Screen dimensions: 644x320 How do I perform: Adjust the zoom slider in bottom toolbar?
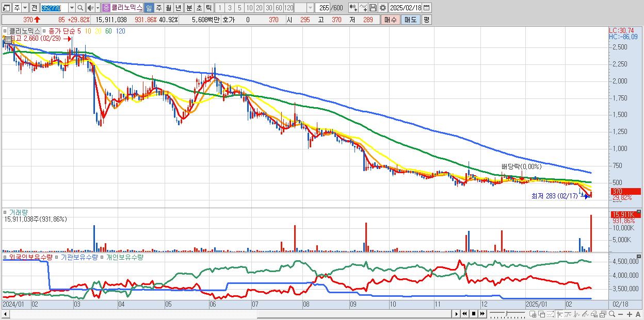click(x=507, y=314)
